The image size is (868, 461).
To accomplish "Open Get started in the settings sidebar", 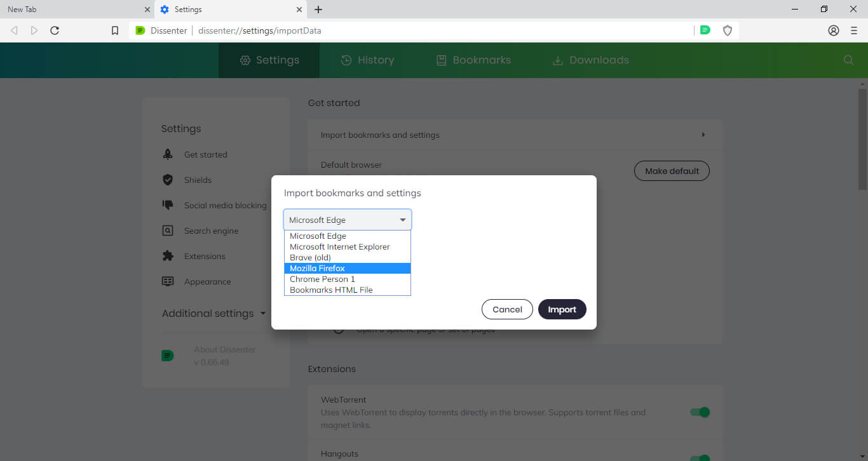I will (x=205, y=154).
